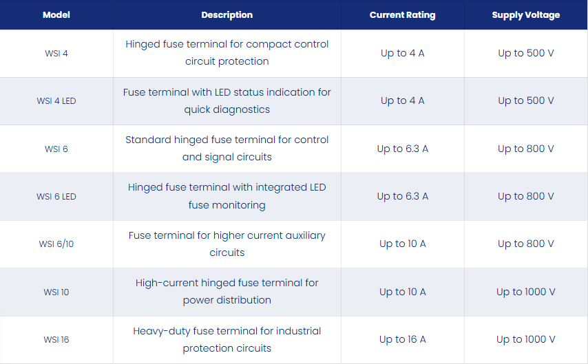Select the WSI 6 LED model cell
The height and width of the screenshot is (364, 588).
coord(56,196)
